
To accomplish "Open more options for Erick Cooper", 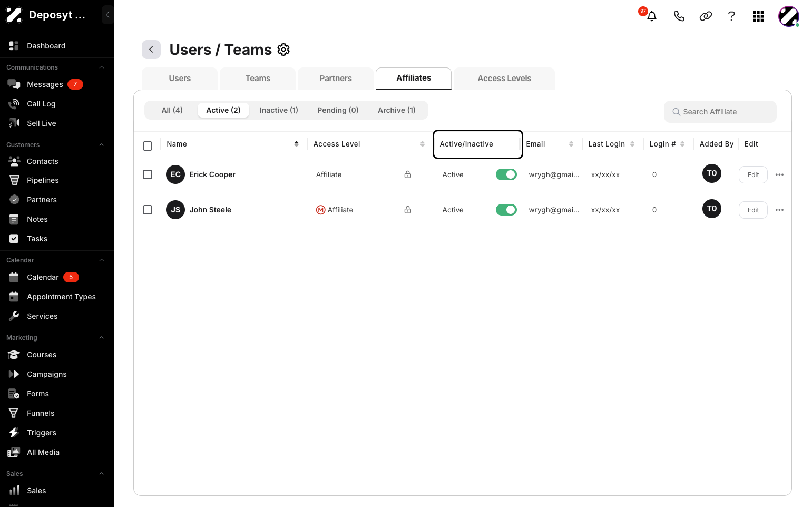I will (780, 174).
